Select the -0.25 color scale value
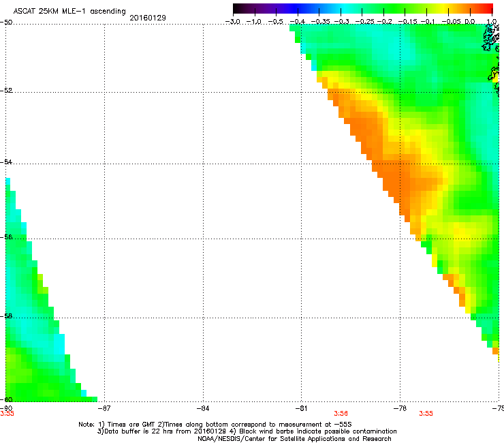Viewport: 504px width, 443px height. tap(364, 22)
